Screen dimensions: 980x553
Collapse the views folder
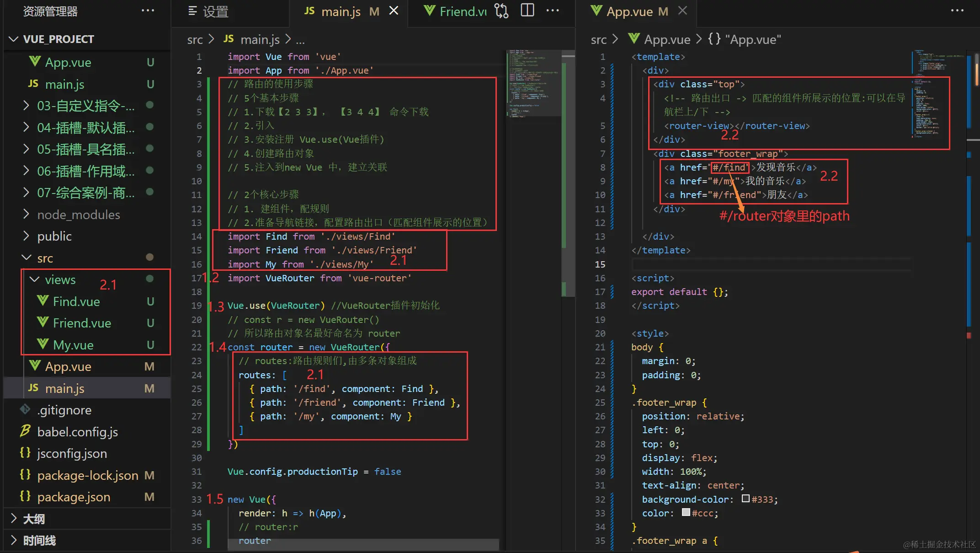pyautogui.click(x=34, y=279)
